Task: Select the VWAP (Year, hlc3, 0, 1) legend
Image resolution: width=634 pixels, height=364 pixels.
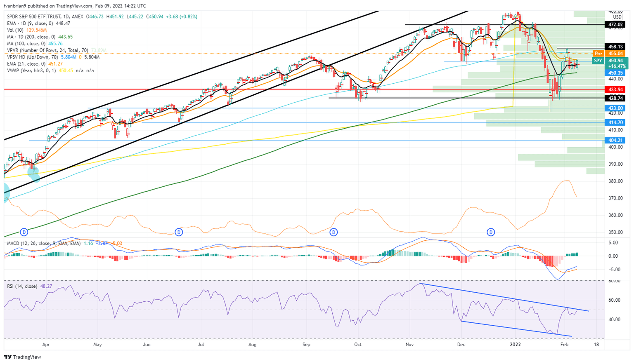Action: (x=31, y=70)
